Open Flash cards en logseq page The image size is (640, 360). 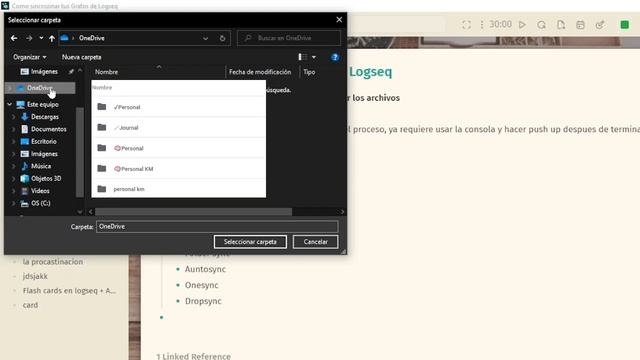tap(69, 291)
